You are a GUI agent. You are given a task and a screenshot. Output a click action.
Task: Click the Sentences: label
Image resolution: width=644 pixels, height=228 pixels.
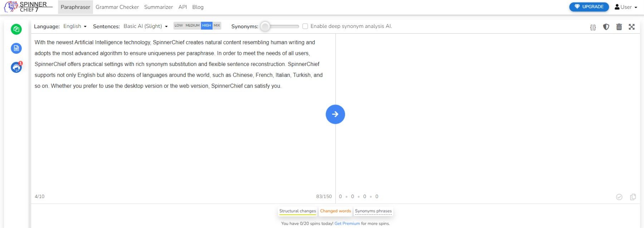click(106, 27)
